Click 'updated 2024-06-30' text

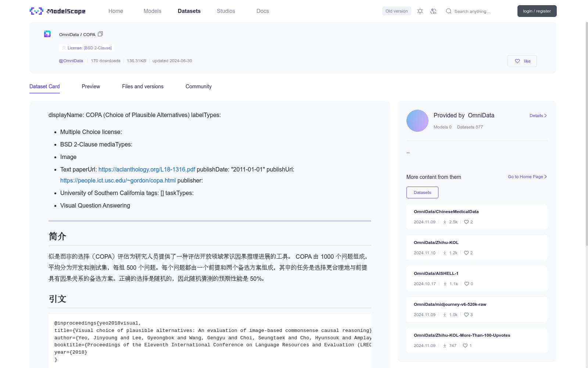[172, 61]
